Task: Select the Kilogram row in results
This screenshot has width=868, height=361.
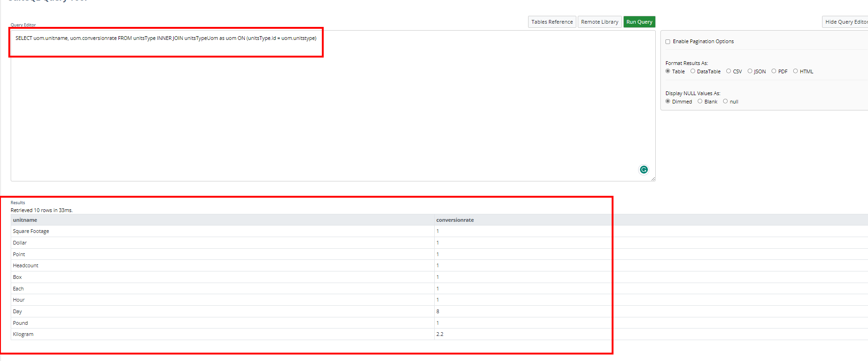Action: (x=23, y=334)
